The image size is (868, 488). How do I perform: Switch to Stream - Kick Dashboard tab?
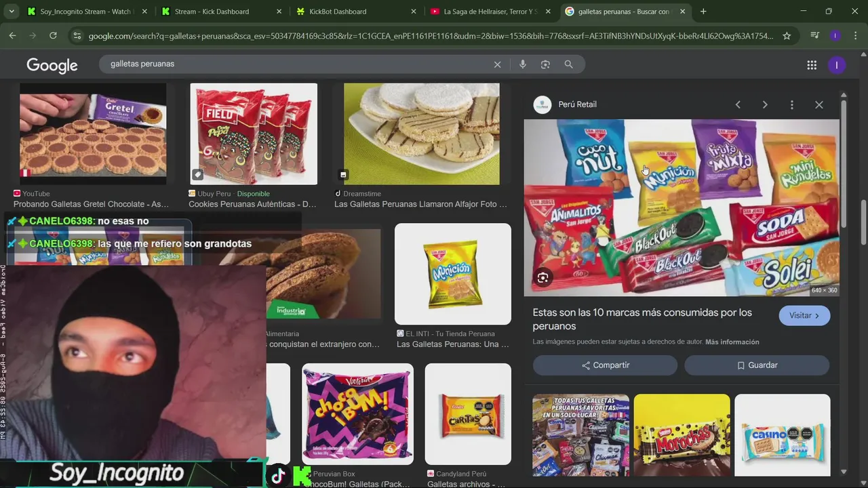[219, 12]
